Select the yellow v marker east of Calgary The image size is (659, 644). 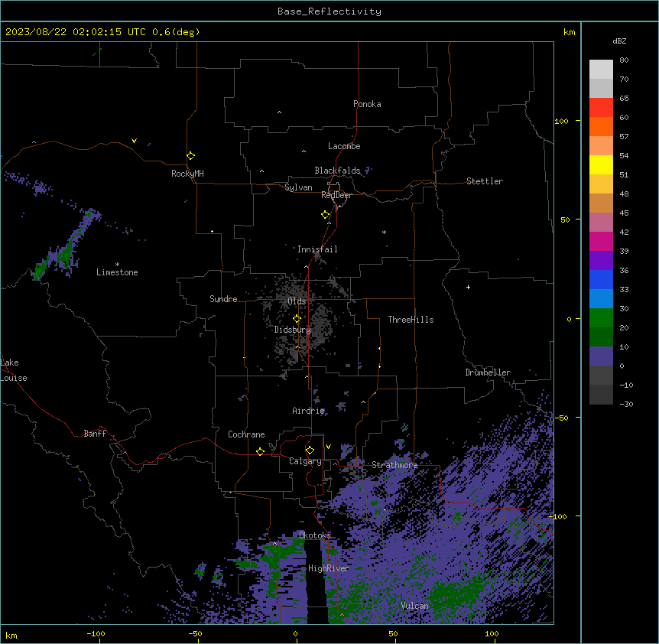(x=328, y=447)
